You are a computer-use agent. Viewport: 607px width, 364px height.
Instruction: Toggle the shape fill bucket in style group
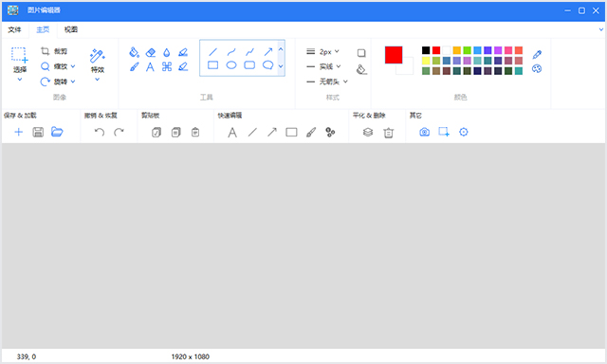(361, 69)
